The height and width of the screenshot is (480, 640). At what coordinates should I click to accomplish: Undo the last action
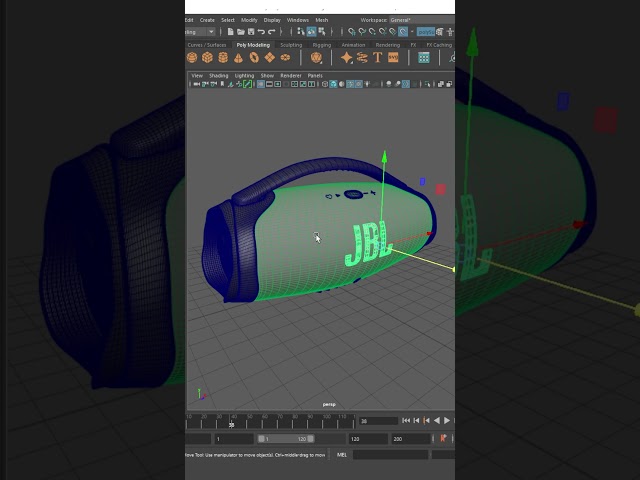(261, 31)
